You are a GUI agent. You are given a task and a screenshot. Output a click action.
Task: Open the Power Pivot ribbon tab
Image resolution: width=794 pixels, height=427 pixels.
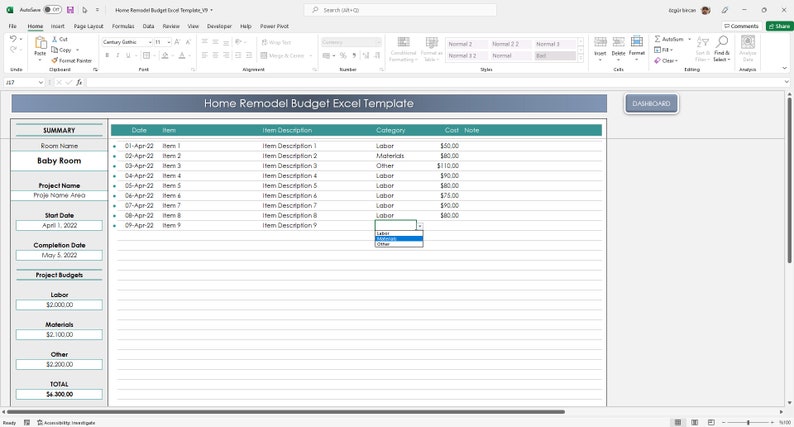pyautogui.click(x=274, y=26)
